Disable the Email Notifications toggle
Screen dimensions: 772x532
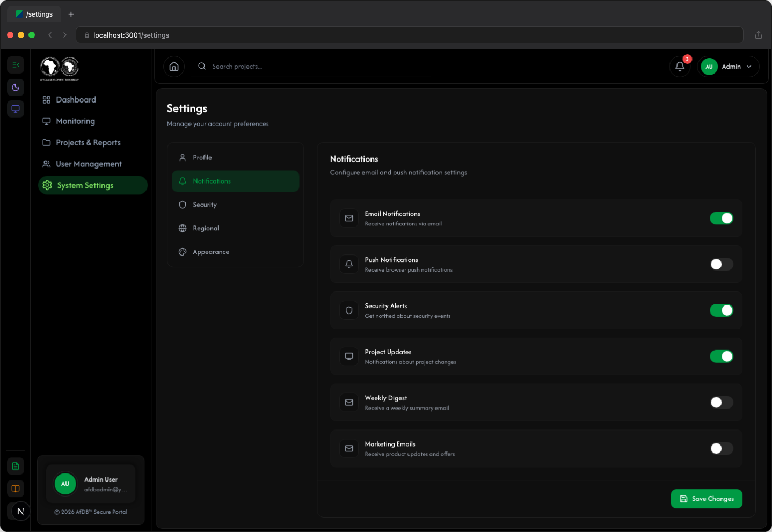(722, 218)
